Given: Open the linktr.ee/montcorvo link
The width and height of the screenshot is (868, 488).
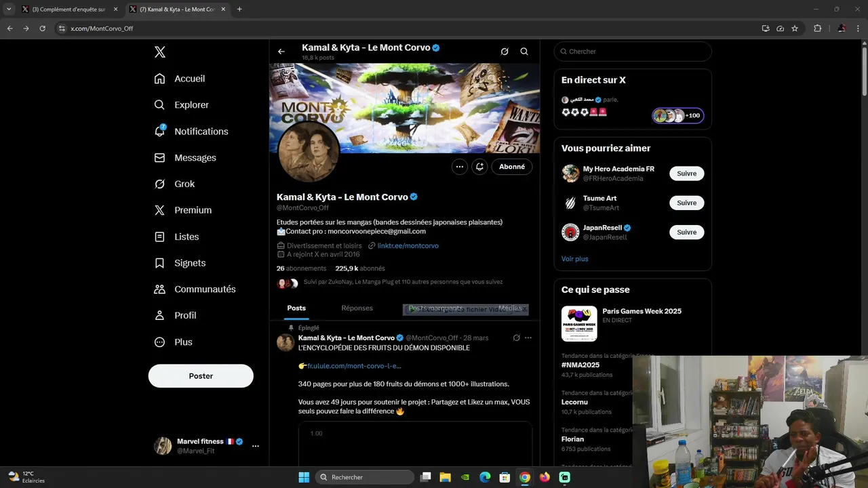Looking at the screenshot, I should 408,245.
